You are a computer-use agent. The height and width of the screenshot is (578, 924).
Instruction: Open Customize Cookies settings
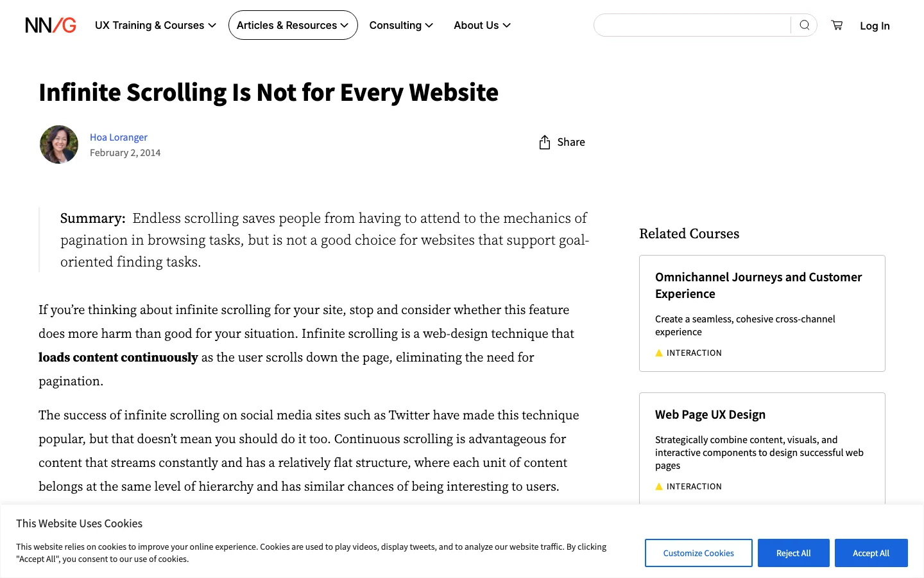pyautogui.click(x=698, y=553)
